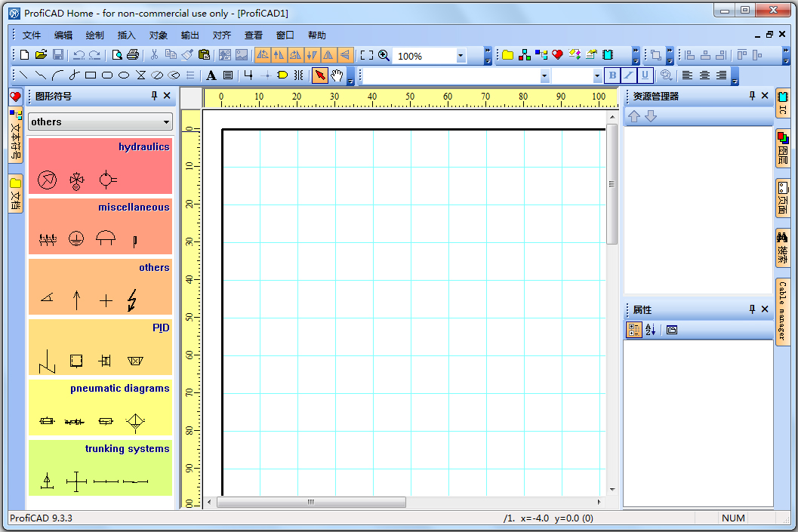
Task: Click the 'PID' group title
Action: point(161,328)
